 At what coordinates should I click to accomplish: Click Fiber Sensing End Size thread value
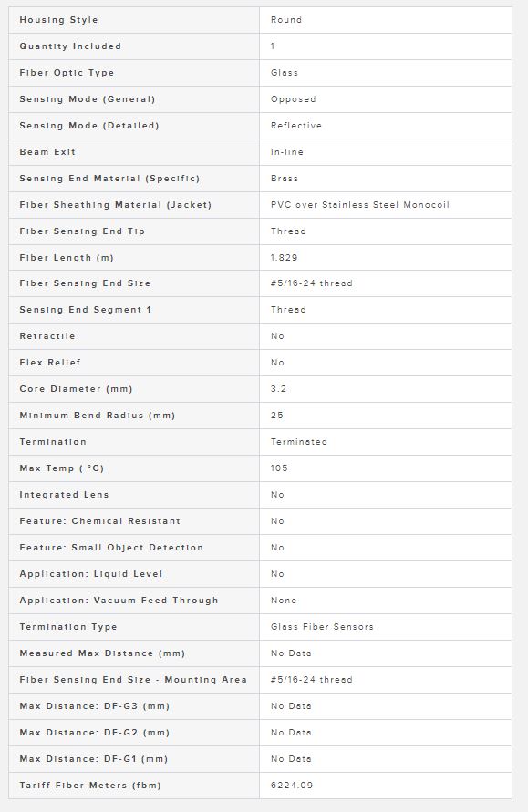311,283
